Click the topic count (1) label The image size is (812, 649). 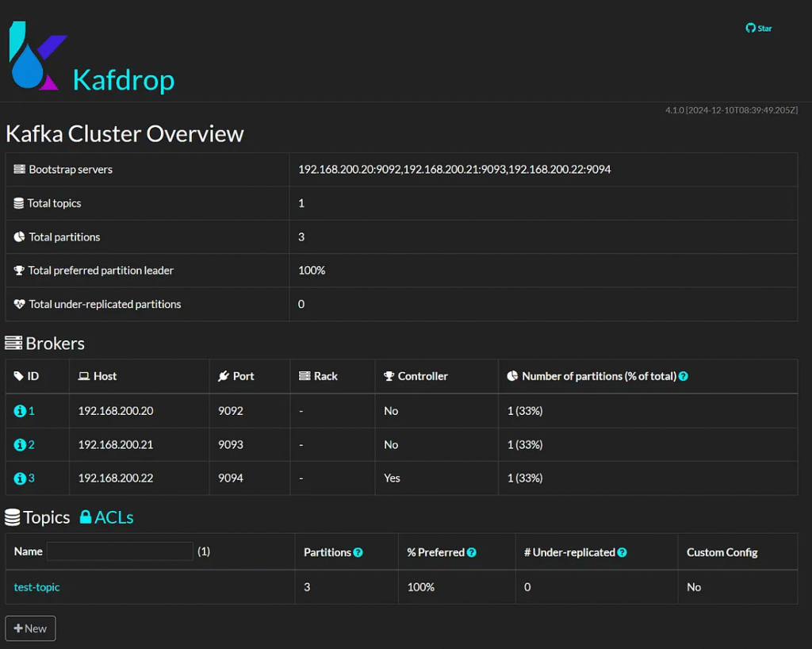(204, 551)
